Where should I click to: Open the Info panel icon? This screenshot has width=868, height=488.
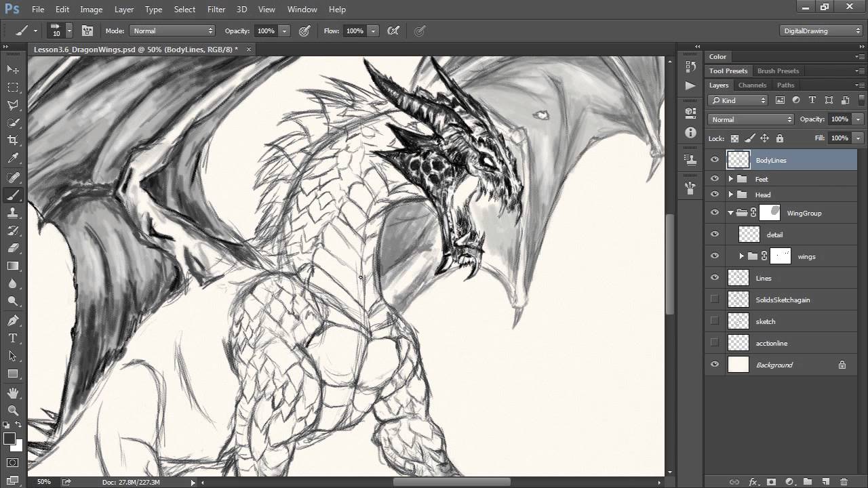(x=690, y=133)
